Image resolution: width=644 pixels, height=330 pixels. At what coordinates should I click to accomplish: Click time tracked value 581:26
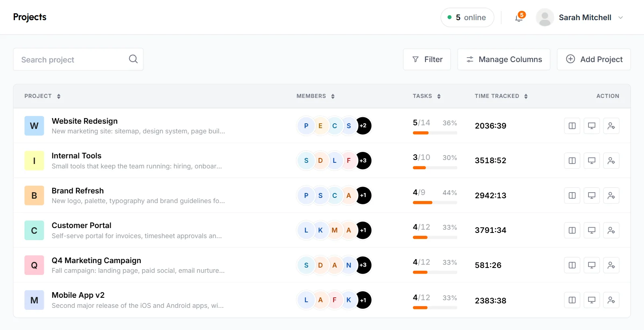coord(488,265)
